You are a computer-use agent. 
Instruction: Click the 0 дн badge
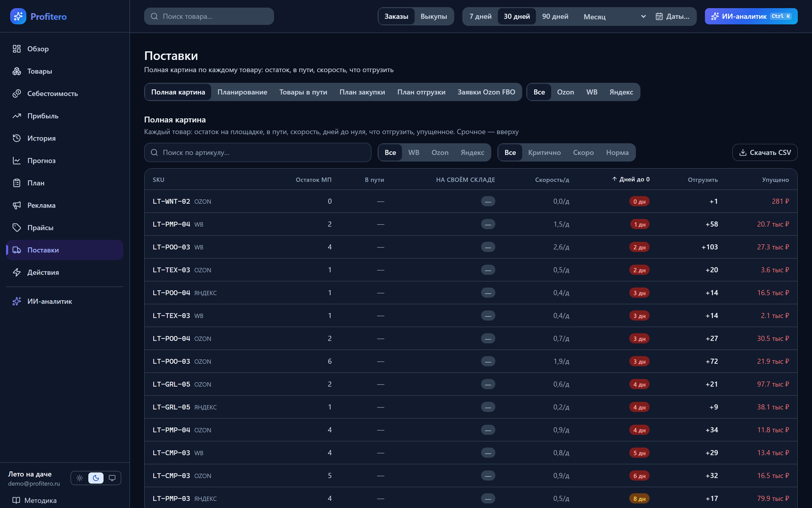pos(639,202)
